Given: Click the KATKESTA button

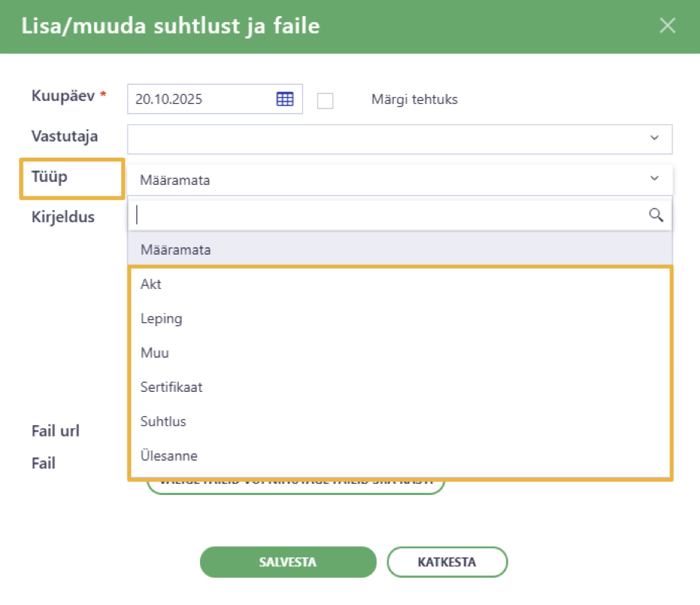Looking at the screenshot, I should (x=447, y=562).
